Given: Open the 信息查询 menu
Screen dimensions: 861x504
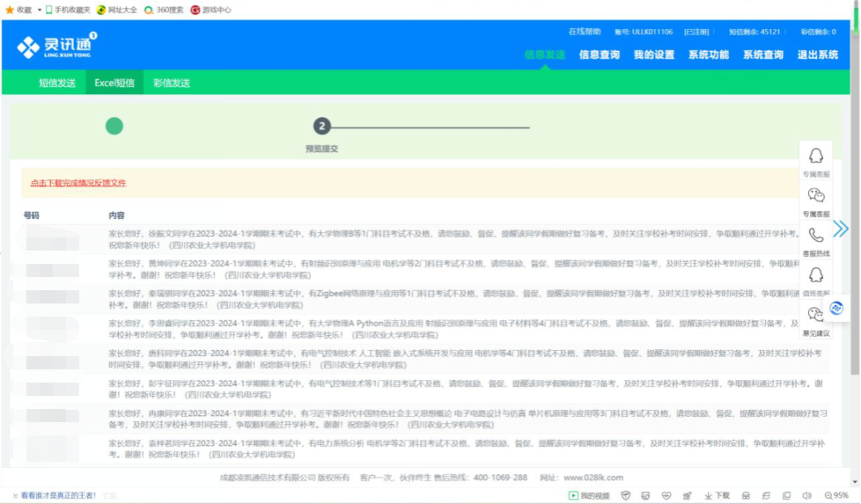Looking at the screenshot, I should click(x=599, y=55).
